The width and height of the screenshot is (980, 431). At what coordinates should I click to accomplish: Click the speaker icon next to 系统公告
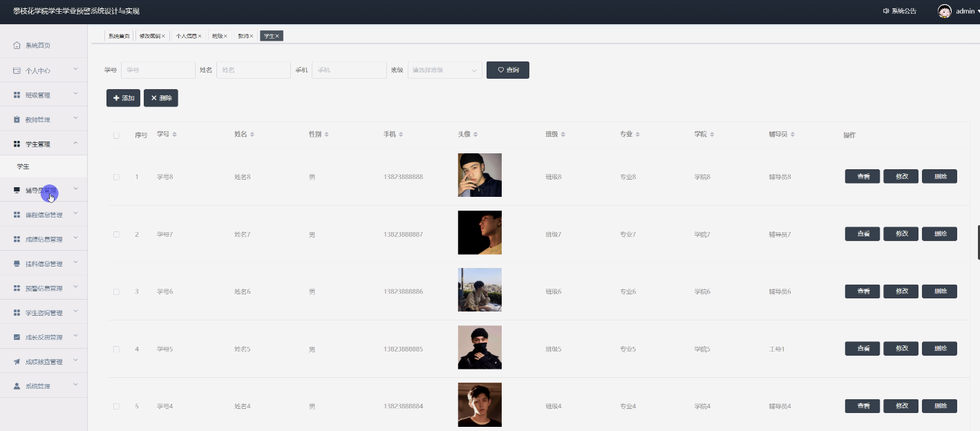pyautogui.click(x=886, y=11)
